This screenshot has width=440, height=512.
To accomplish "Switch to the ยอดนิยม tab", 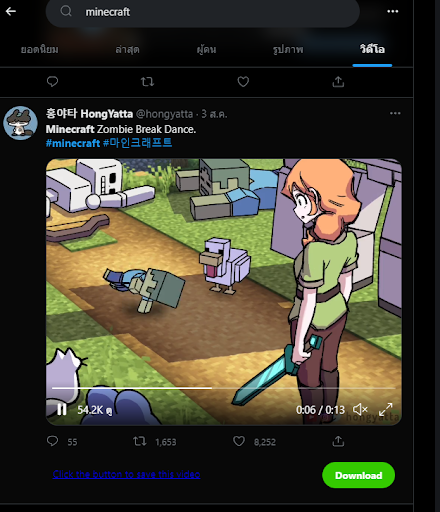I will click(x=39, y=50).
